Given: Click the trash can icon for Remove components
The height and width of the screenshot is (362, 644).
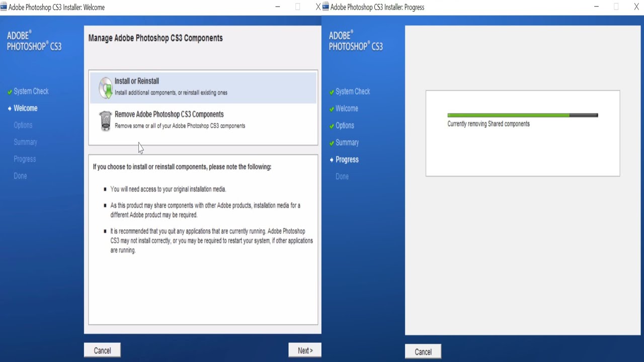Looking at the screenshot, I should pyautogui.click(x=105, y=121).
